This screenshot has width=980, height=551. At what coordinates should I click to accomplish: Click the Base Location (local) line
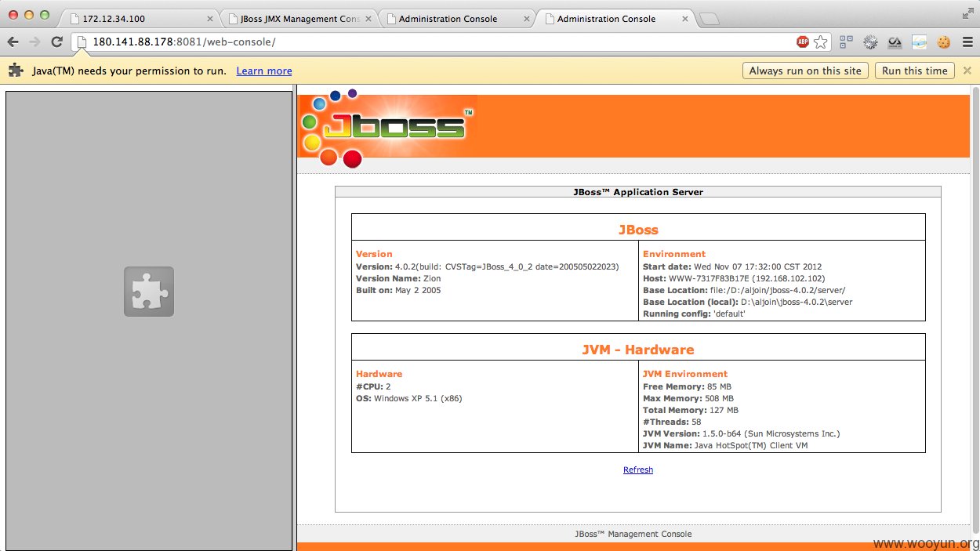pos(748,302)
